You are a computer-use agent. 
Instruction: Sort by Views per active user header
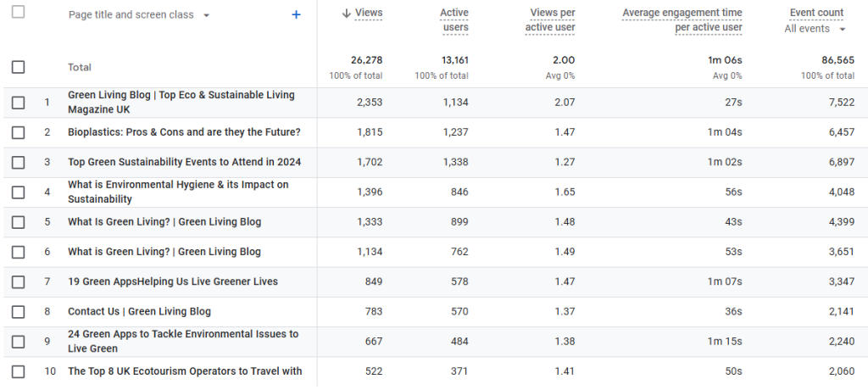[550, 20]
